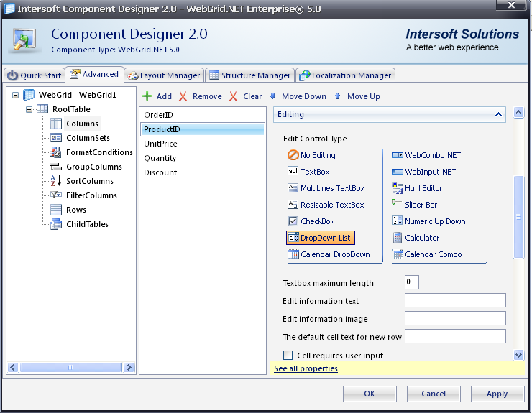This screenshot has height=413, width=532.
Task: Click the red Remove X icon
Action: coord(183,96)
